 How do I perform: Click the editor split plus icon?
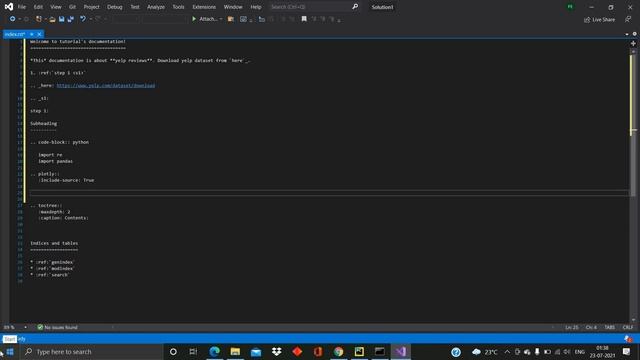point(633,43)
